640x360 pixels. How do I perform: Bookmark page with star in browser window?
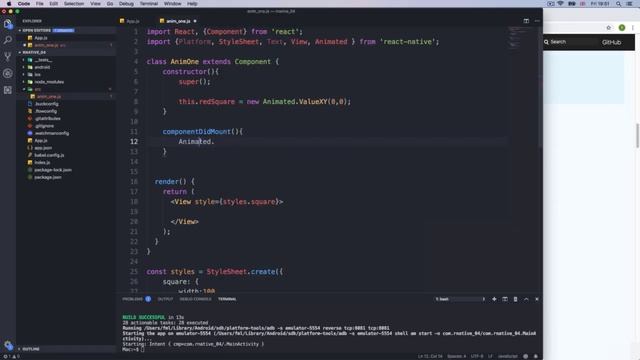pyautogui.click(x=609, y=28)
